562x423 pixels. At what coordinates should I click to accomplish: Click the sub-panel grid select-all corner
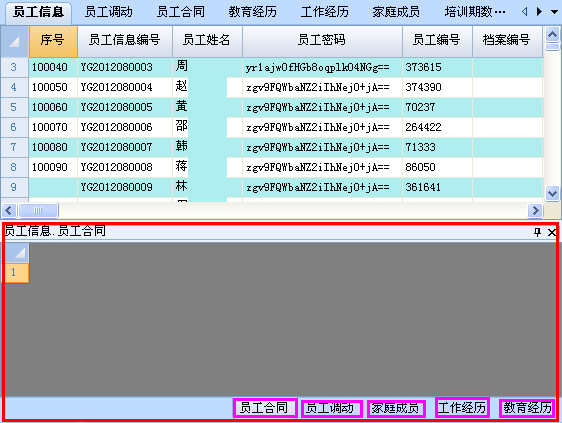coord(15,252)
